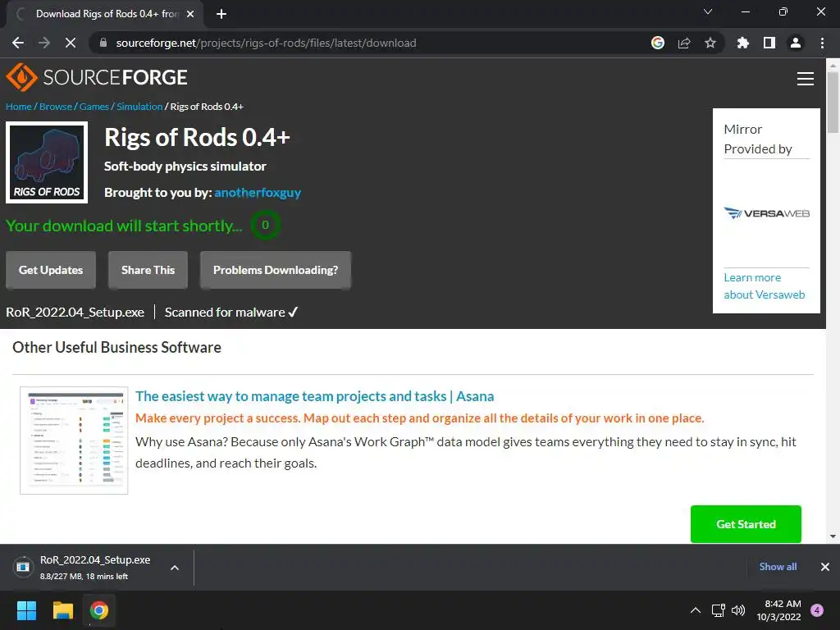Open Chrome profile icon
This screenshot has width=840, height=630.
click(x=796, y=43)
